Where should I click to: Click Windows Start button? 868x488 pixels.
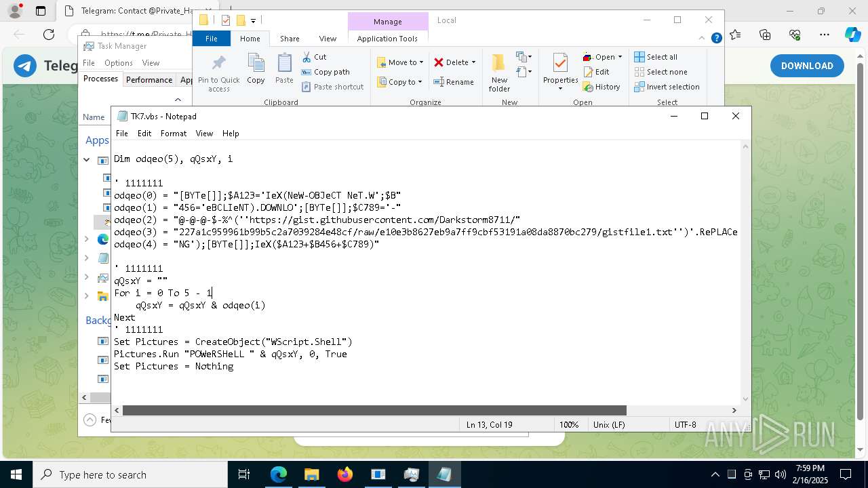point(16,474)
